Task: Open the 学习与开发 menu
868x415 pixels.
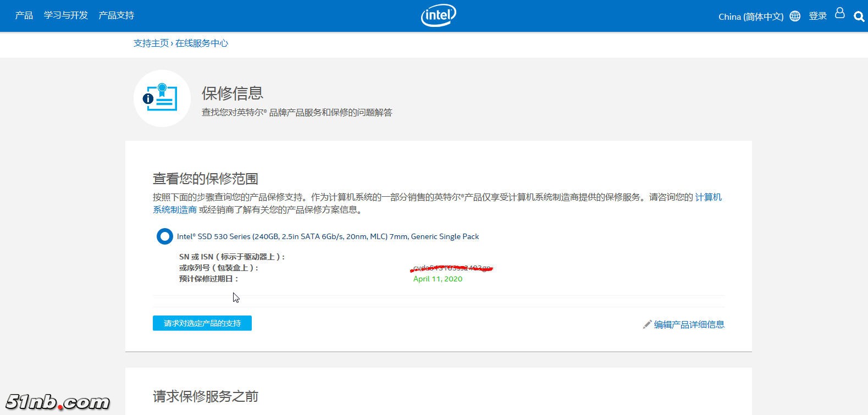Action: click(66, 15)
